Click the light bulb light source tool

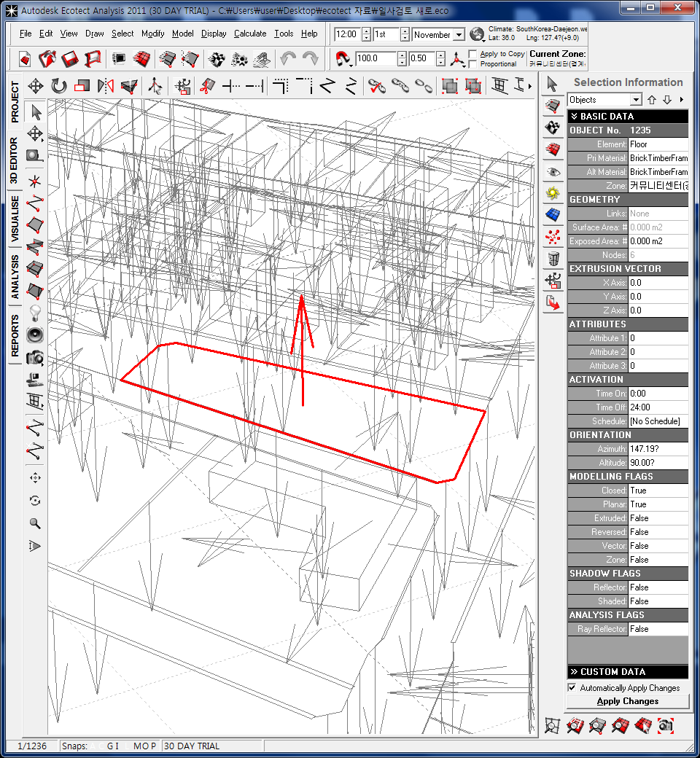coord(34,313)
